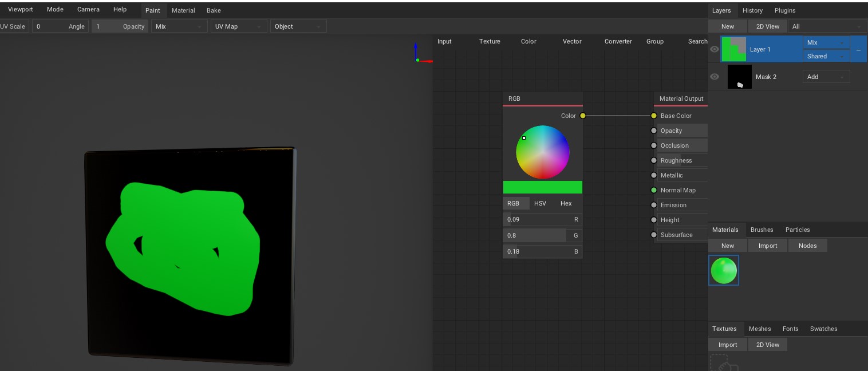Switch to the Paint tab
Screen dimensions: 868x371
(x=153, y=10)
